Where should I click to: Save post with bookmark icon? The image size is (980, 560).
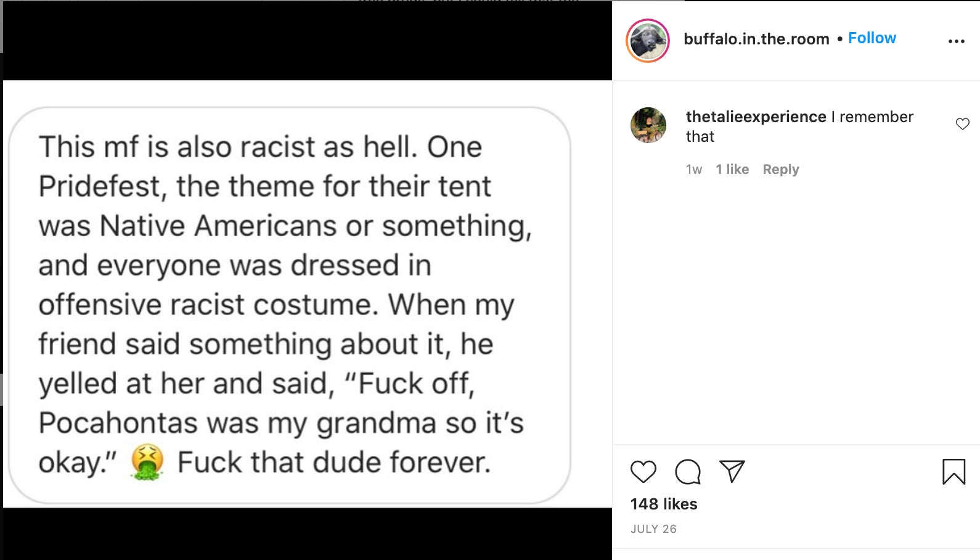[x=953, y=472]
